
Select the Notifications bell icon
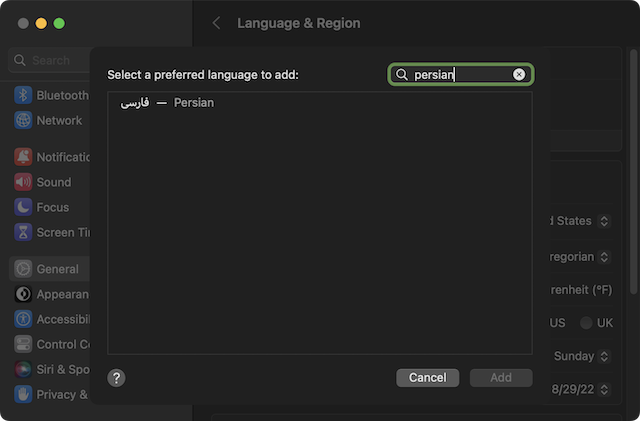23,157
